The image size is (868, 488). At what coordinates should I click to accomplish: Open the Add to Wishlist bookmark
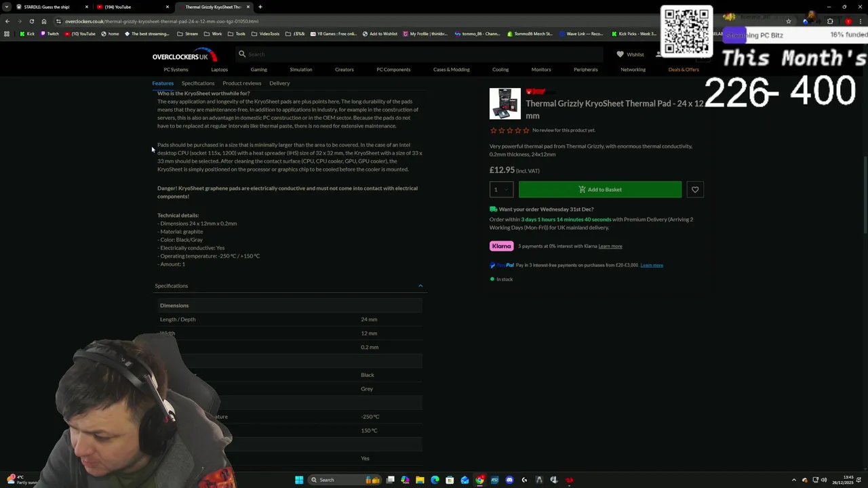tap(379, 34)
